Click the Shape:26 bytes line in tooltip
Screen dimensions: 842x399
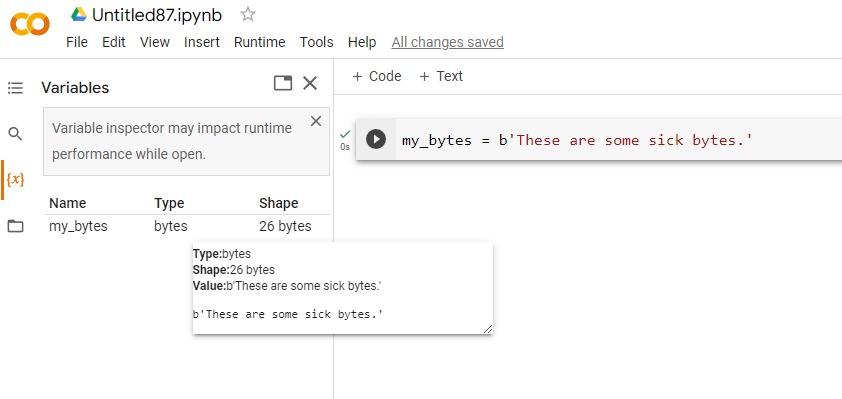(234, 270)
